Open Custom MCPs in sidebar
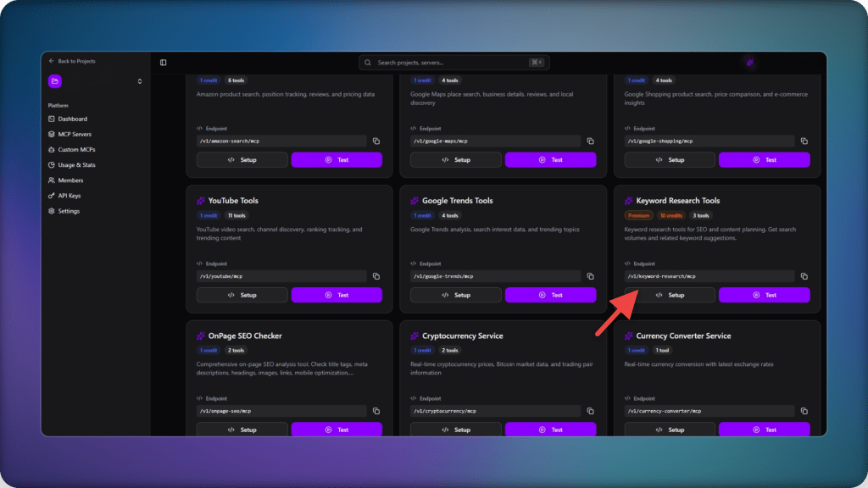The width and height of the screenshot is (868, 488). point(76,149)
